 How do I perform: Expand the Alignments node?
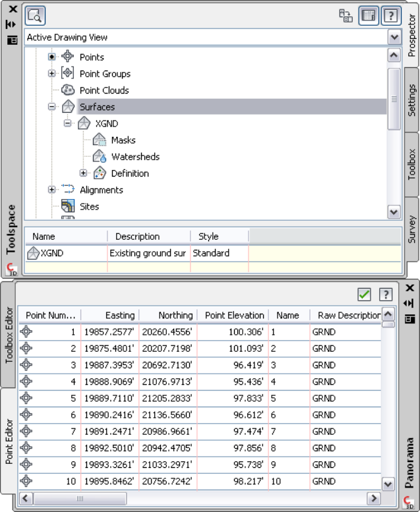tap(51, 189)
